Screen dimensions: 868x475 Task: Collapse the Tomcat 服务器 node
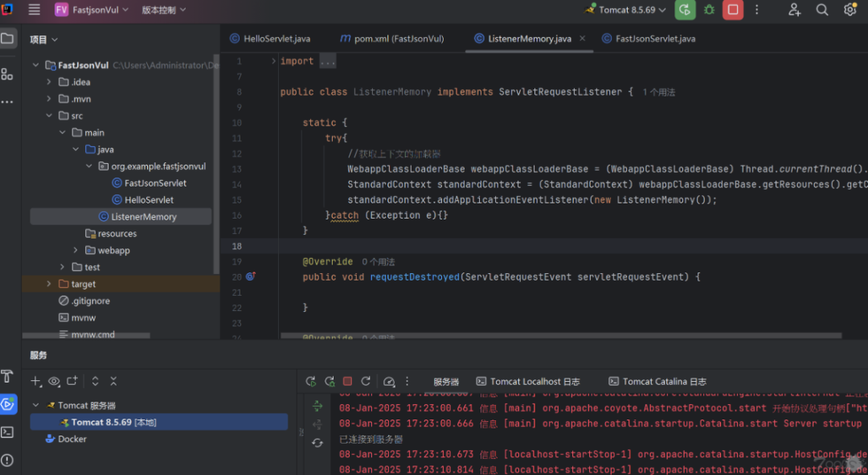tap(36, 405)
